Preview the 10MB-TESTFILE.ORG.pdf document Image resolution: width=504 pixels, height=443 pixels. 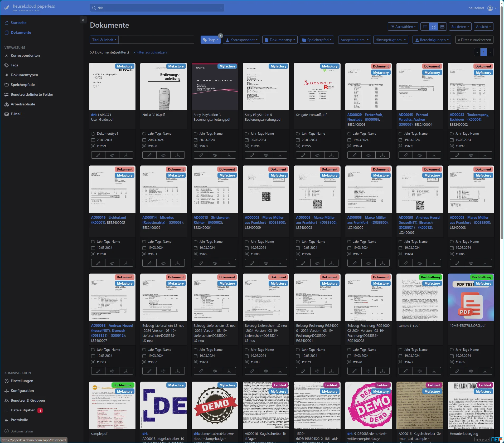[x=471, y=371]
